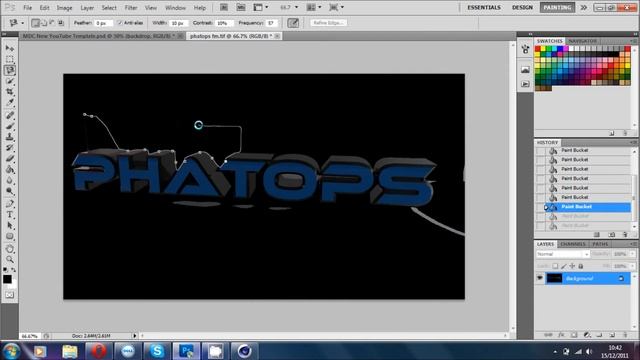Pick the red swatch in Swatches panel
The height and width of the screenshot is (360, 640).
(x=538, y=49)
